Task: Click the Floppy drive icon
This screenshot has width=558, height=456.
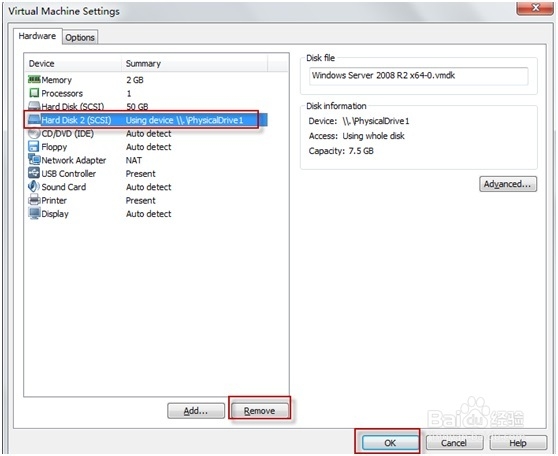Action: tap(34, 146)
